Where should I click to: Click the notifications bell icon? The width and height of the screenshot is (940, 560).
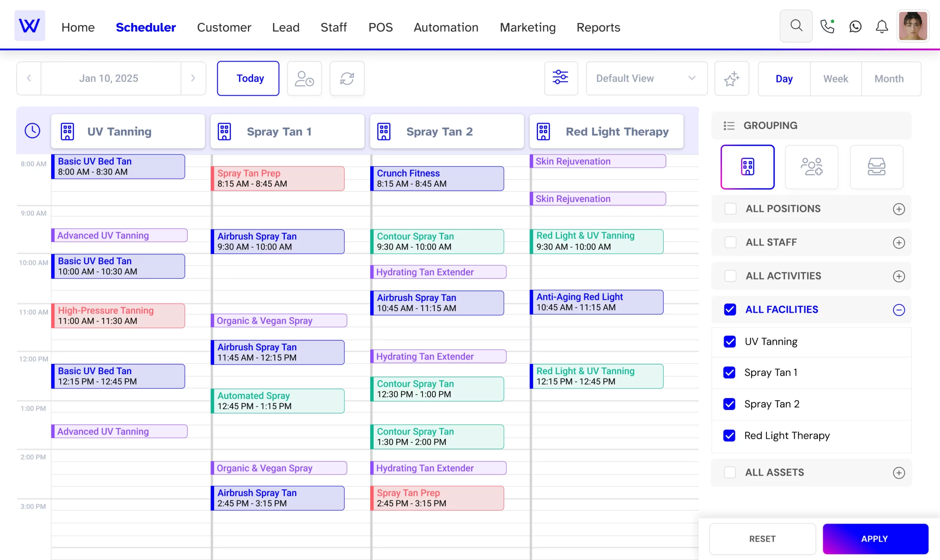882,26
